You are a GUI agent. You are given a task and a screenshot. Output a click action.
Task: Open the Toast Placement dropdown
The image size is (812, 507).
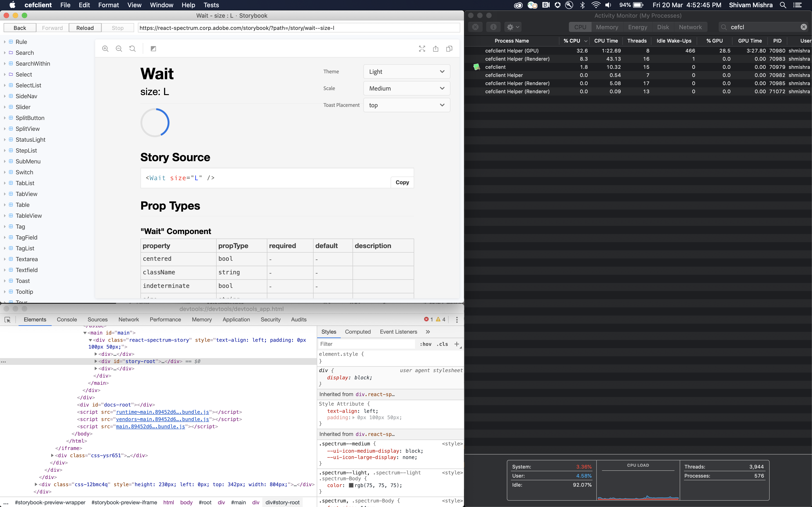tap(406, 105)
